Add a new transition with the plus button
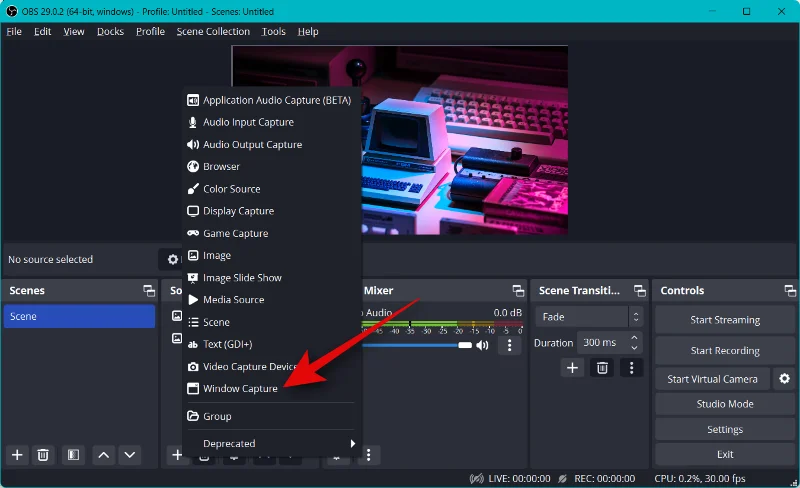 (x=572, y=368)
